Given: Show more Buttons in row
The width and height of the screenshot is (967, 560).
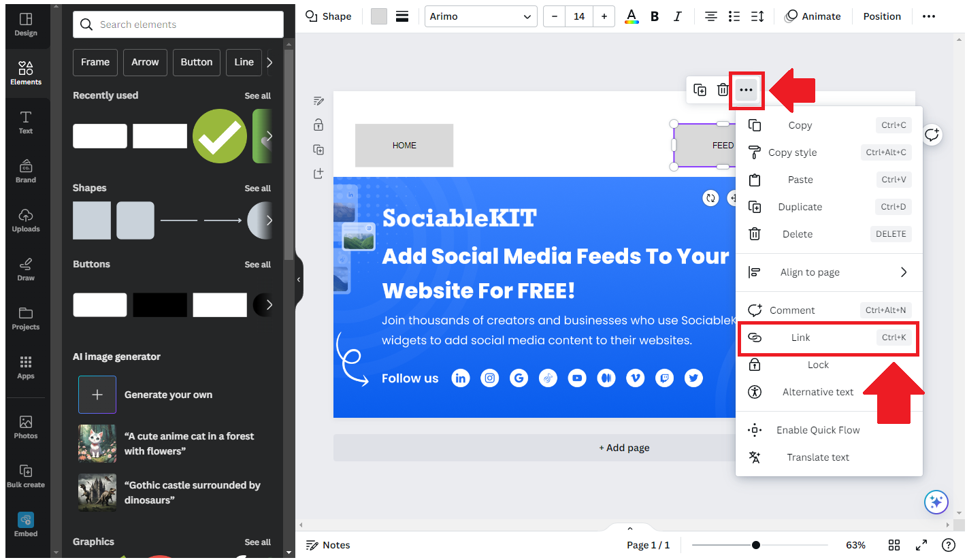Looking at the screenshot, I should 269,305.
